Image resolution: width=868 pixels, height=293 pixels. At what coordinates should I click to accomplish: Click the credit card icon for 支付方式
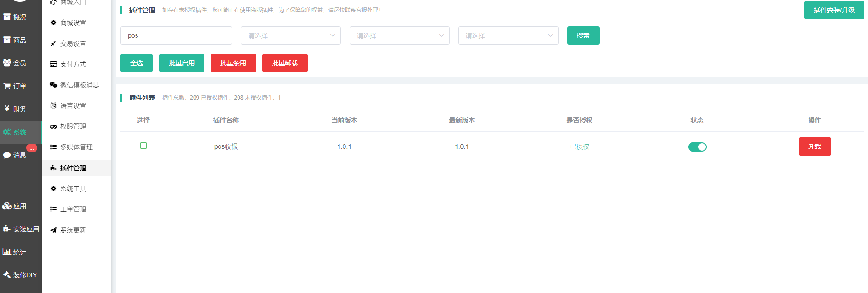coord(54,64)
